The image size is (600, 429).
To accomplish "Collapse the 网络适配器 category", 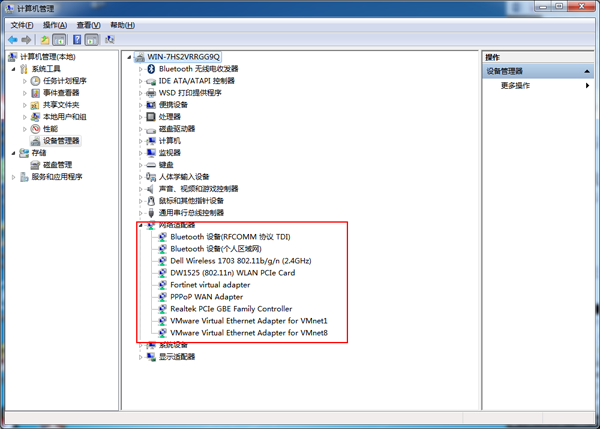I will point(139,225).
